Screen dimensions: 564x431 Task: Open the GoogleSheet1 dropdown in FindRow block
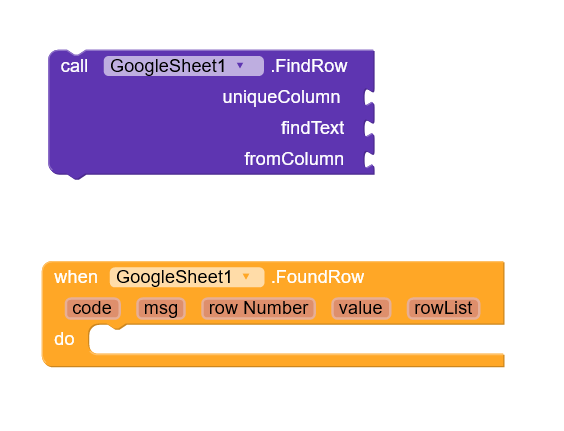[x=183, y=66]
